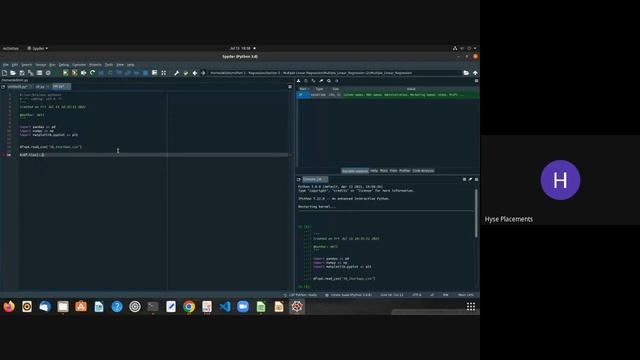The height and width of the screenshot is (360, 640).
Task: Select the df DataFrame variable row
Action: pyautogui.click(x=388, y=95)
